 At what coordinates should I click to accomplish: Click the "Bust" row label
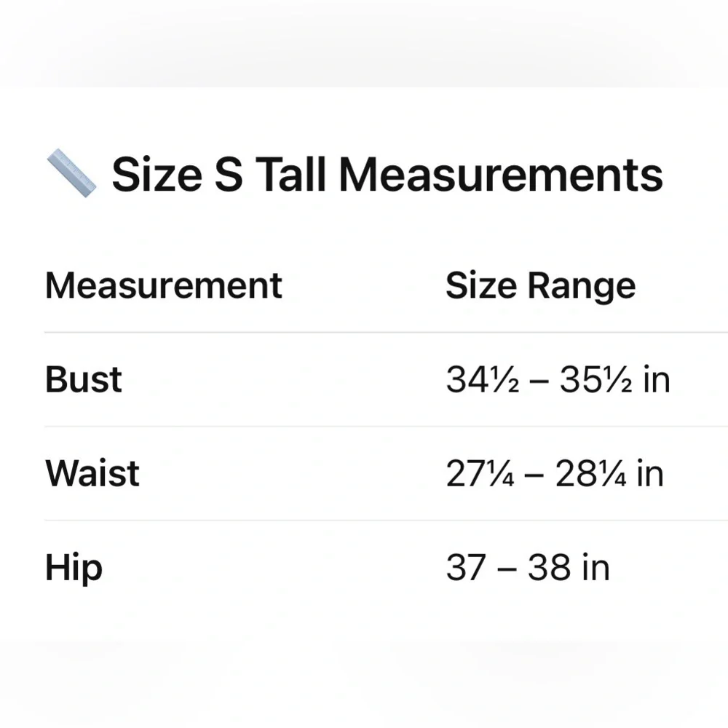pyautogui.click(x=84, y=379)
